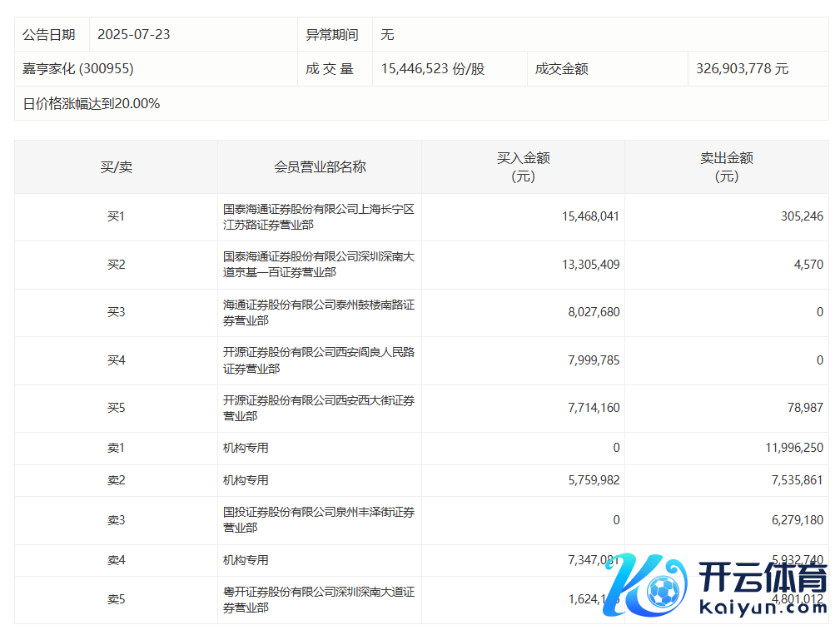The height and width of the screenshot is (635, 840).
Task: Click the 买/卖 column header
Action: 116,167
